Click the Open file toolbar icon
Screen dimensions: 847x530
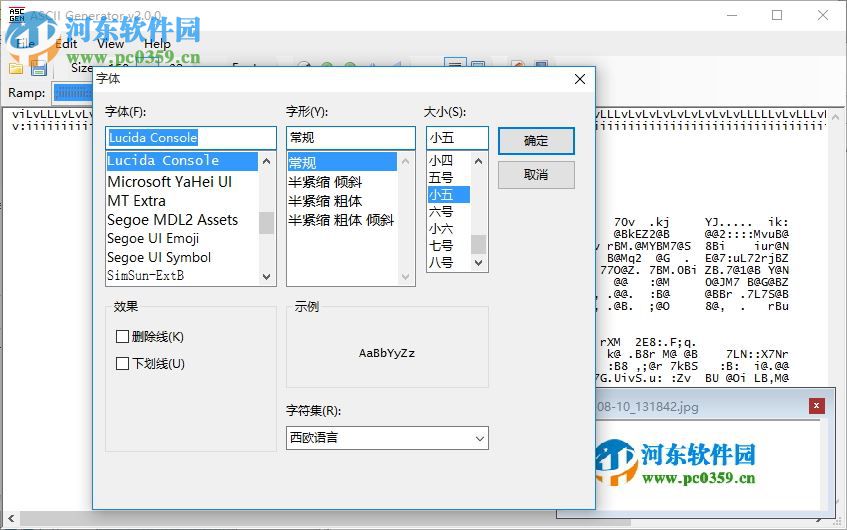(16, 69)
